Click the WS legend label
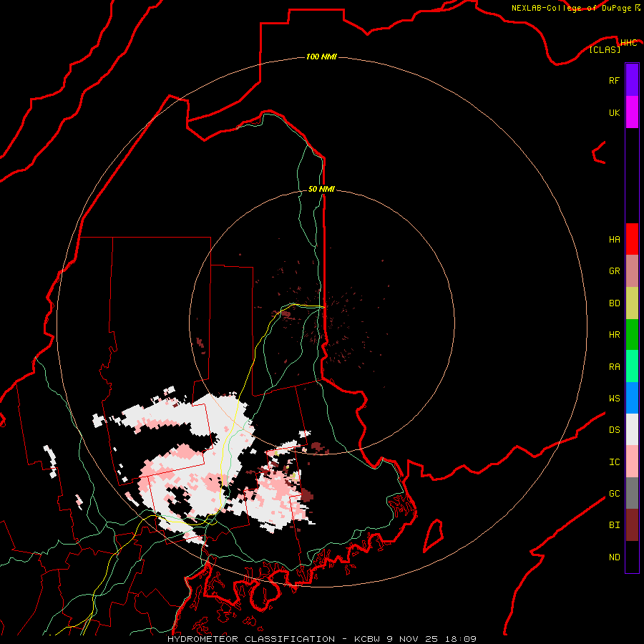 (614, 399)
